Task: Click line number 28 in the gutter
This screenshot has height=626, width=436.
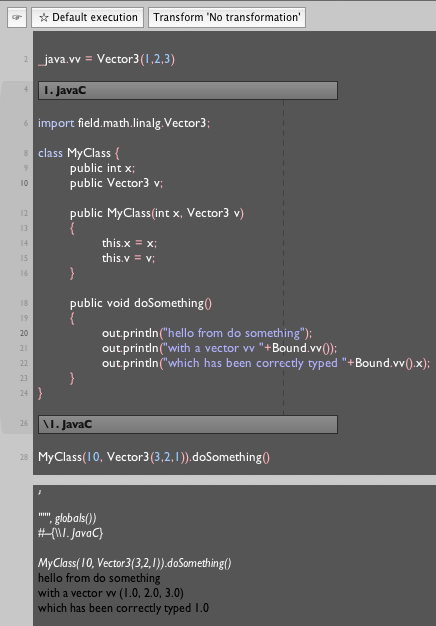Action: (24, 457)
